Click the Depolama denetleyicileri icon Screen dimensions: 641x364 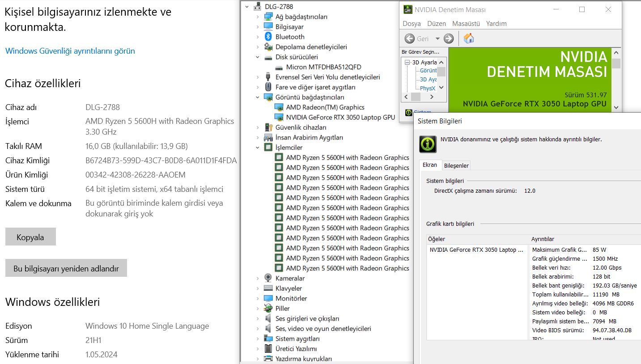point(268,47)
